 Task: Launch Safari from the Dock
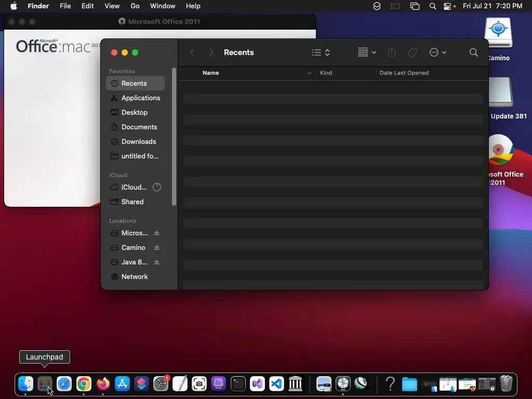(x=64, y=384)
